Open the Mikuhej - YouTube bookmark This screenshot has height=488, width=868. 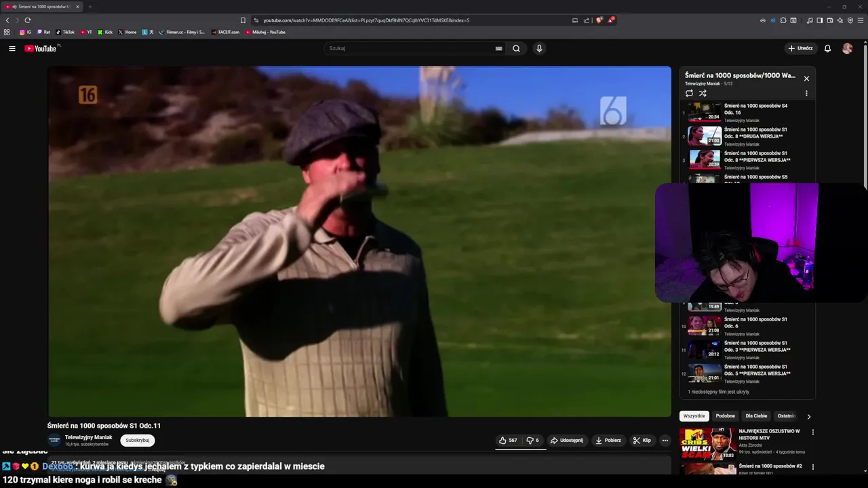(265, 32)
